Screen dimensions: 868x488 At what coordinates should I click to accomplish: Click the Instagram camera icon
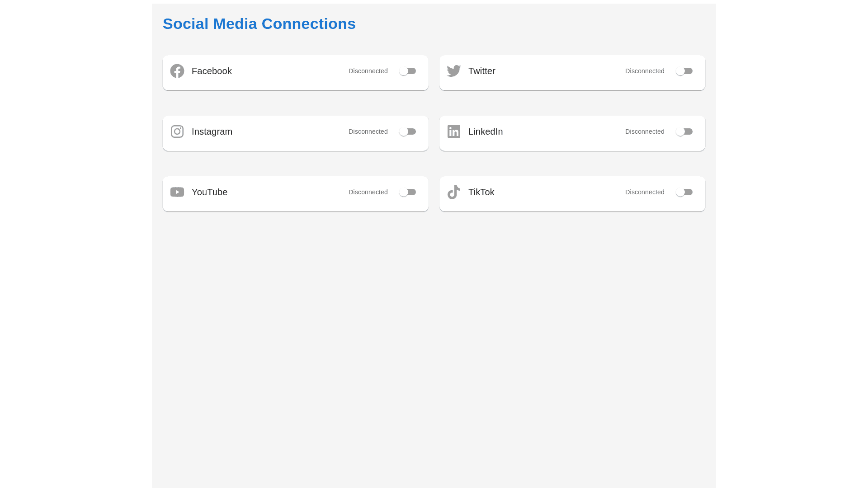[177, 131]
